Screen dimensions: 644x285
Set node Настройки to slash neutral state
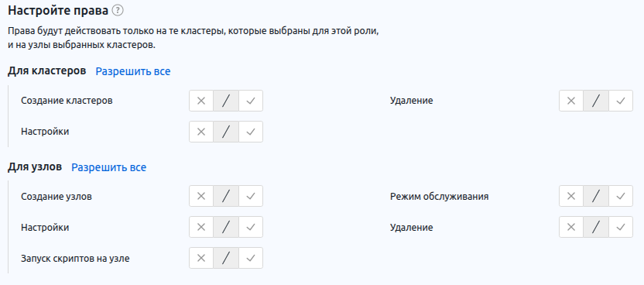coord(226,227)
